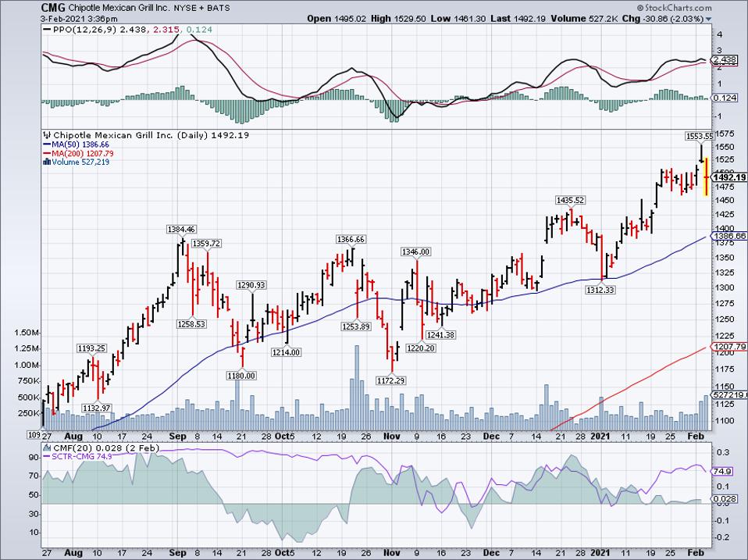This screenshot has width=748, height=560.
Task: Click the '3-Feb-2021 3:36pm' timestamp
Action: click(79, 19)
